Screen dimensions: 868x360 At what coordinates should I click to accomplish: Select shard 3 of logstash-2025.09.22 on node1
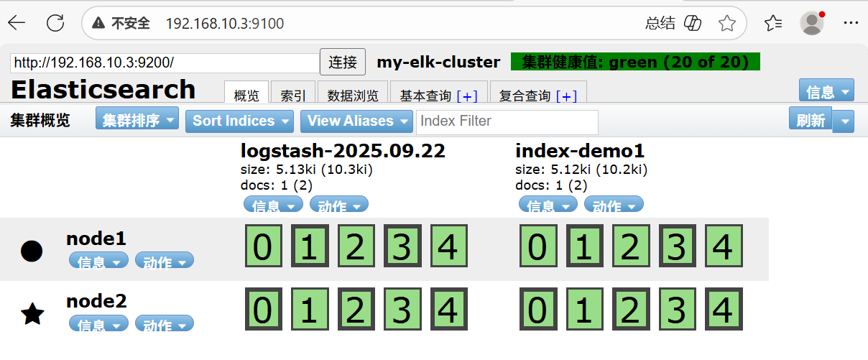click(402, 247)
